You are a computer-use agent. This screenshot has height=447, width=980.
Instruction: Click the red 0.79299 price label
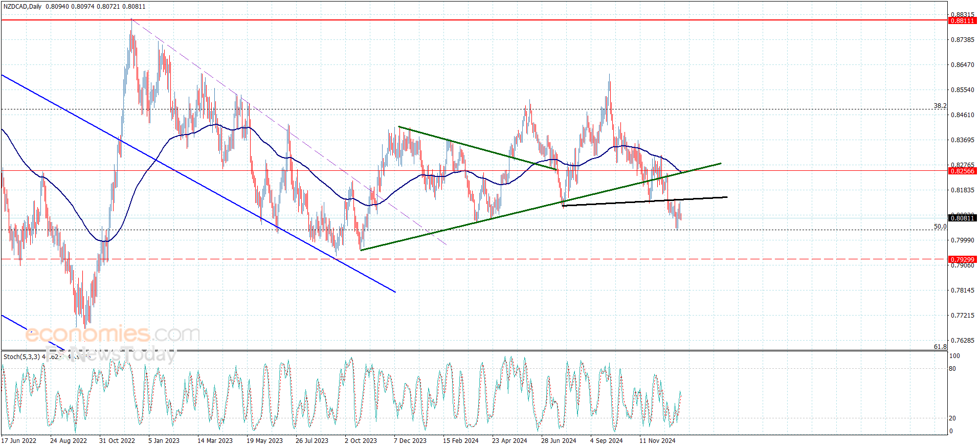(962, 259)
